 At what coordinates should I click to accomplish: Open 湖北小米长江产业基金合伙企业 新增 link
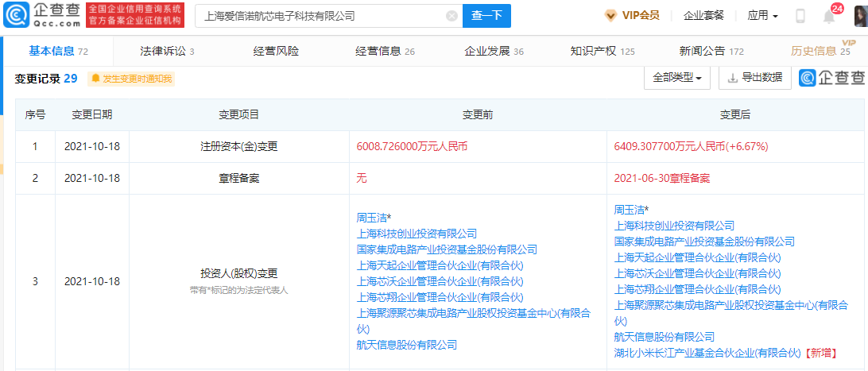(x=708, y=353)
